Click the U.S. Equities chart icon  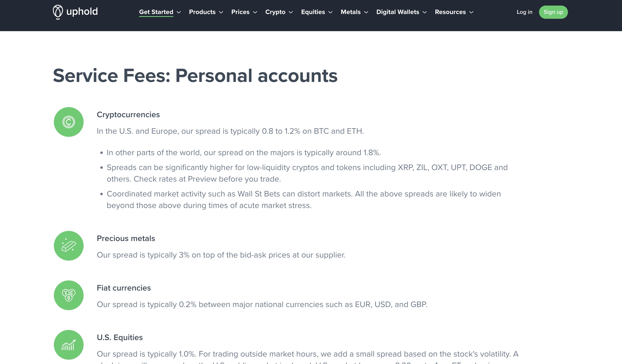pos(69,345)
